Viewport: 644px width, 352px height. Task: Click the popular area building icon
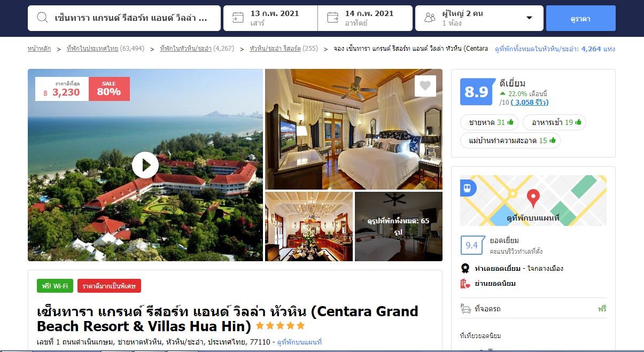point(465,284)
